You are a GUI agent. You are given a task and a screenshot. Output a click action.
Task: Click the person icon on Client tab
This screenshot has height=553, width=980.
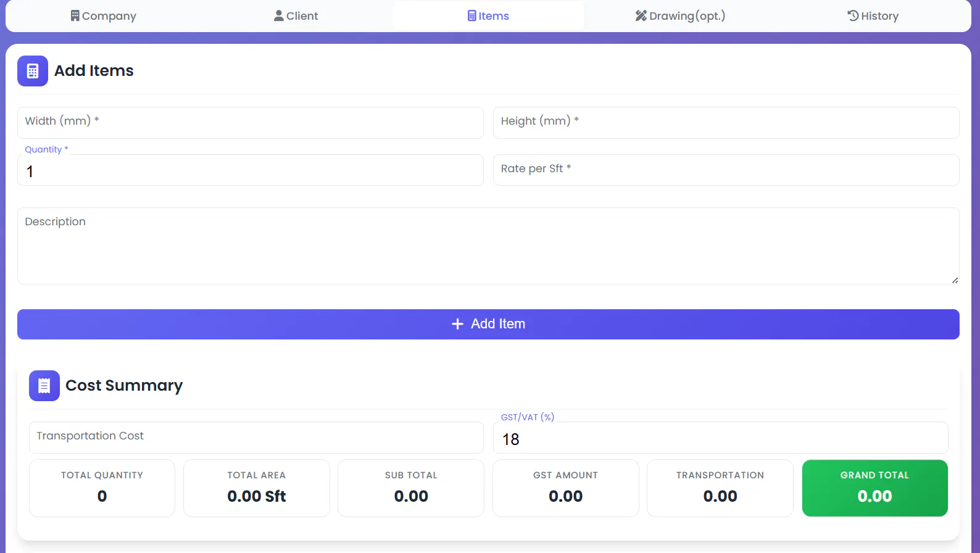tap(279, 15)
